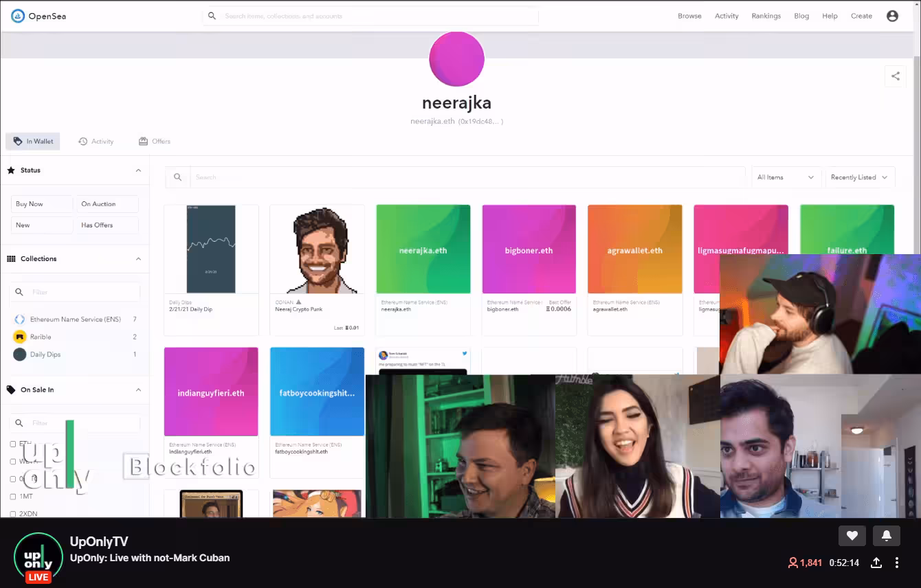Click the viewer count 1,841

pyautogui.click(x=805, y=563)
